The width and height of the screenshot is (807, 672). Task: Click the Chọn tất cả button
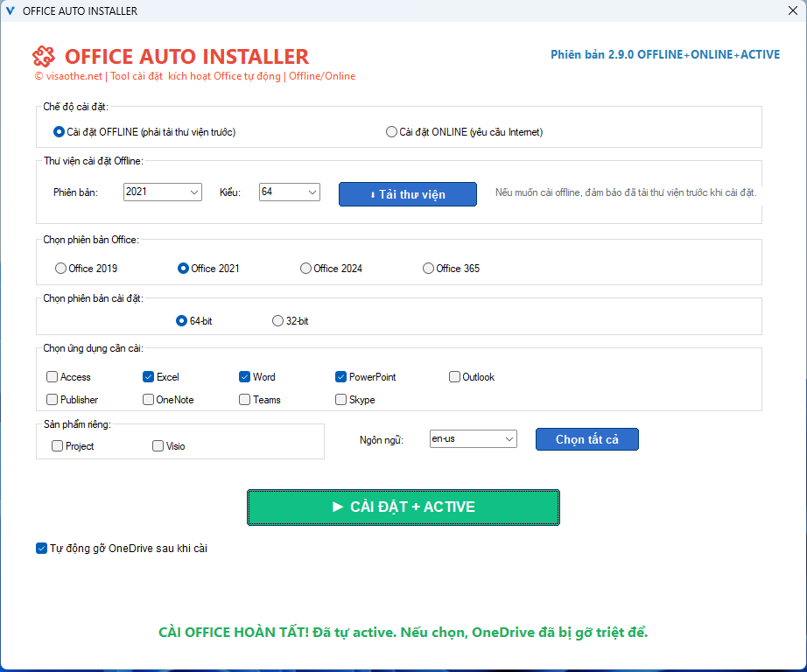point(586,439)
